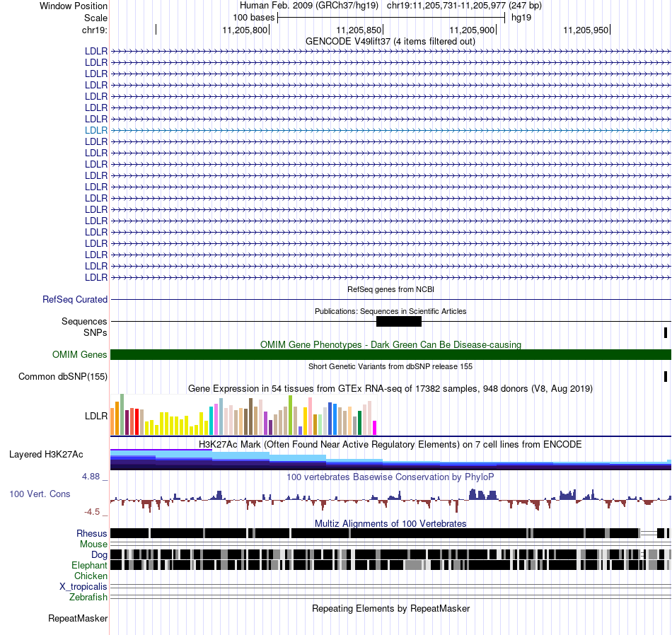
Task: Open the "RefSeq genes from NCBI" track title
Action: coord(390,290)
